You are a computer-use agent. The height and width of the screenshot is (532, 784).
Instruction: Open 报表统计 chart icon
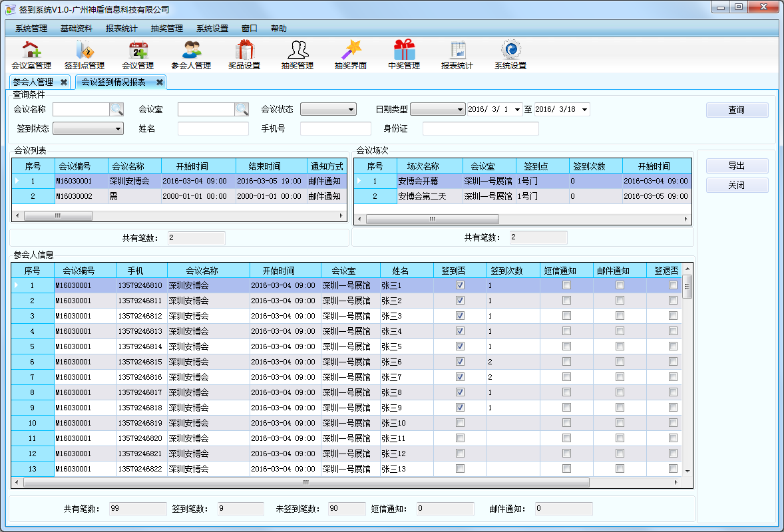457,55
